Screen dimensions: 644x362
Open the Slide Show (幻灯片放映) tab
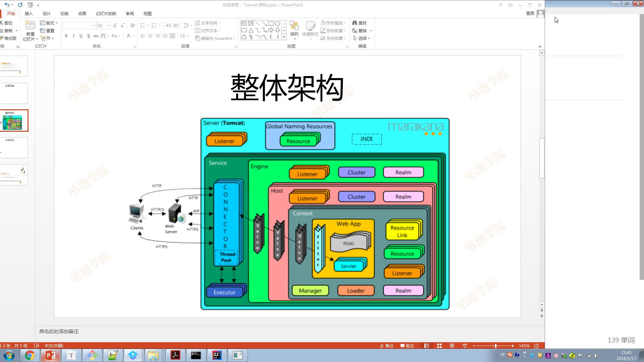coord(106,13)
